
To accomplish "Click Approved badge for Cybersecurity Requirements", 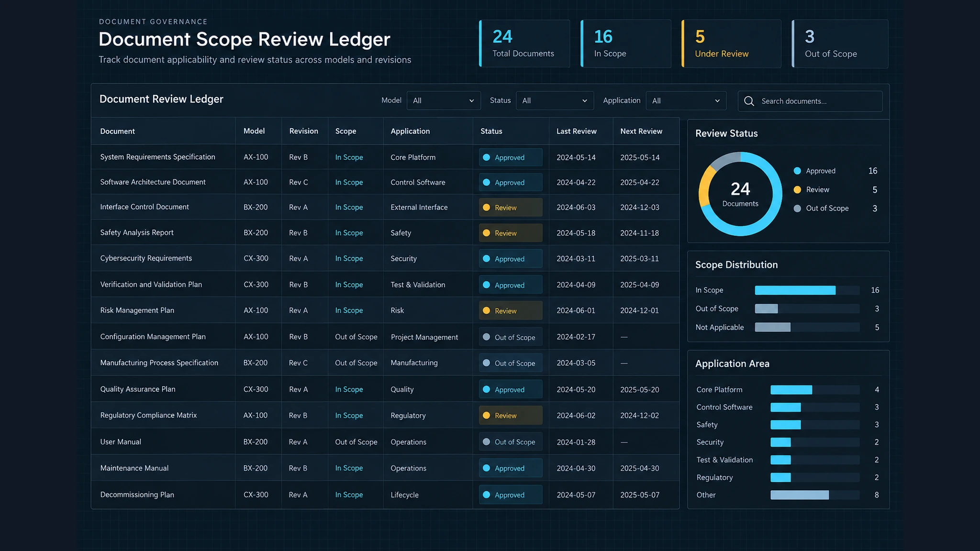I will tap(511, 259).
